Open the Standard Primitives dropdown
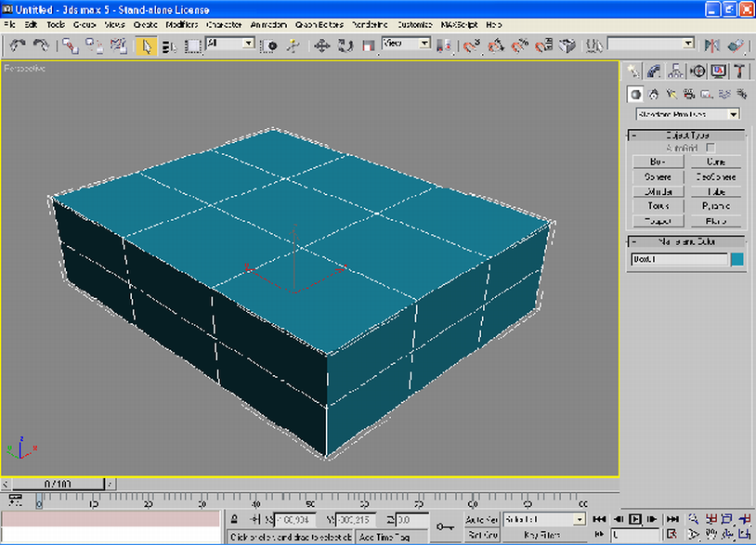Screen dimensions: 756x545 687,114
